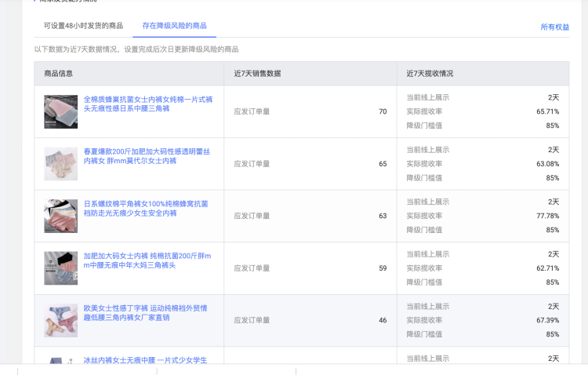
Task: Click the 加肥加大码女士内裤 product image
Action: click(60, 268)
